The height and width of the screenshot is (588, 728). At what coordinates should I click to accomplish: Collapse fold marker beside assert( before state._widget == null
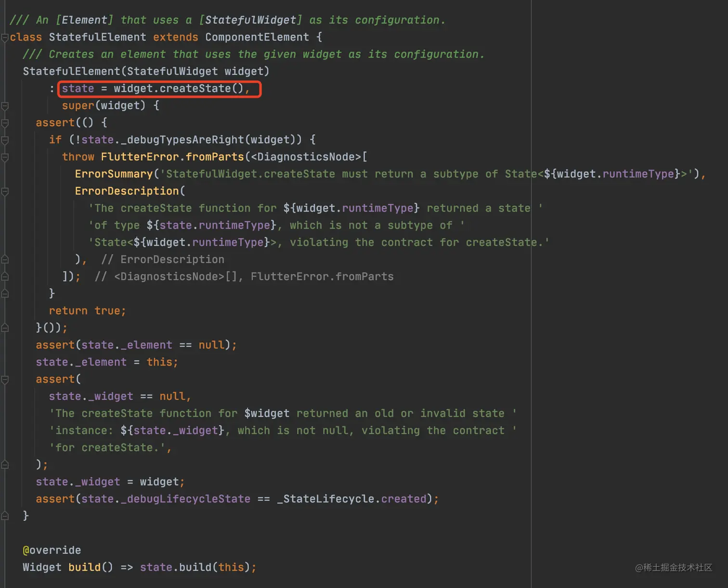[5, 379]
